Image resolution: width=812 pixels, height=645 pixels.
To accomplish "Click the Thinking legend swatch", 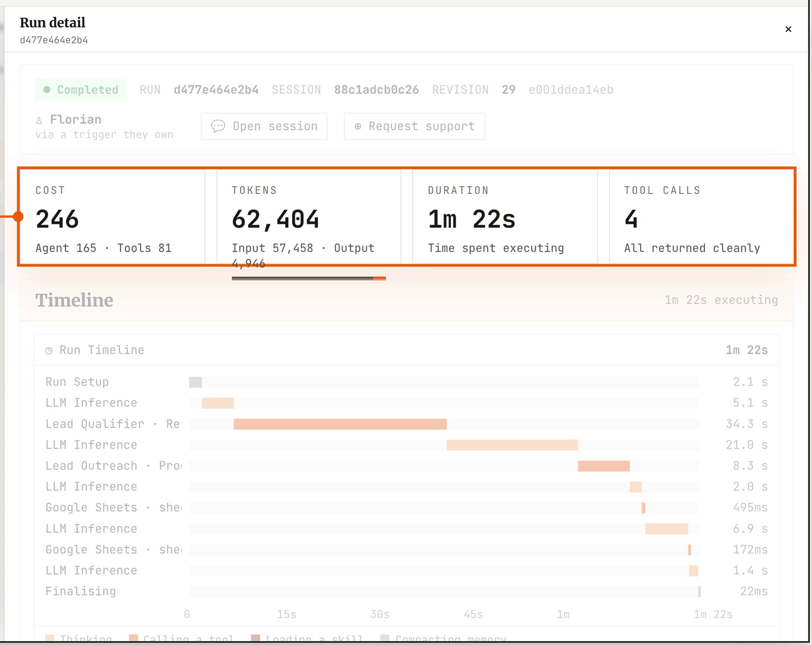I will pyautogui.click(x=49, y=638).
